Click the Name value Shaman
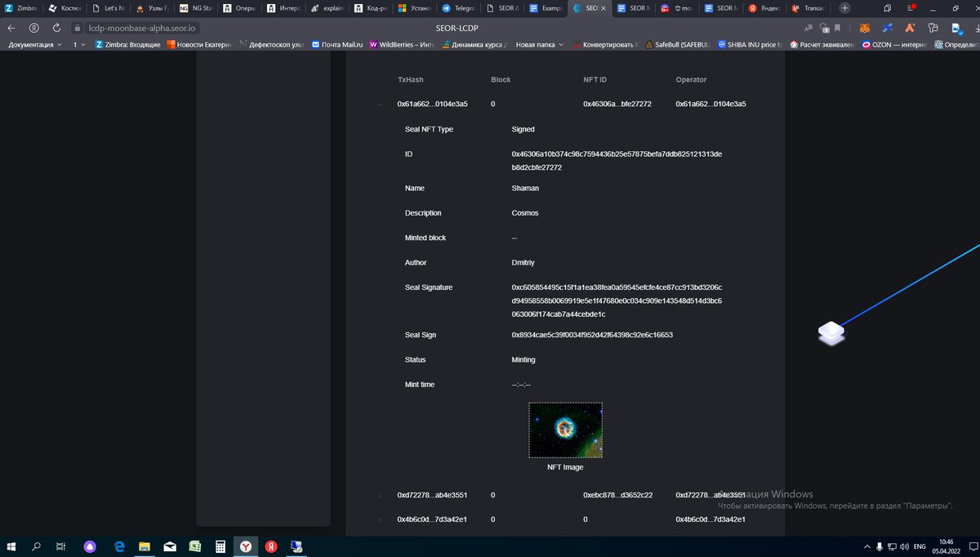 pos(525,188)
